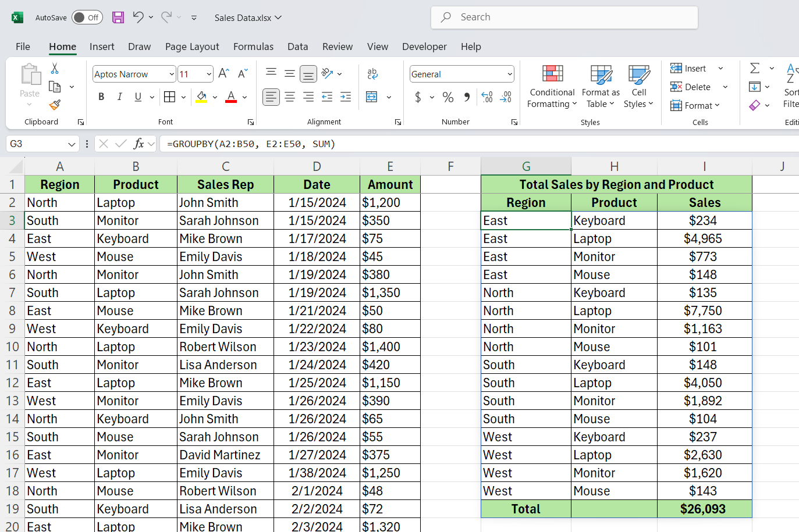Apply the yellow Fill Color
Screen dimensions: 799x532
(201, 97)
